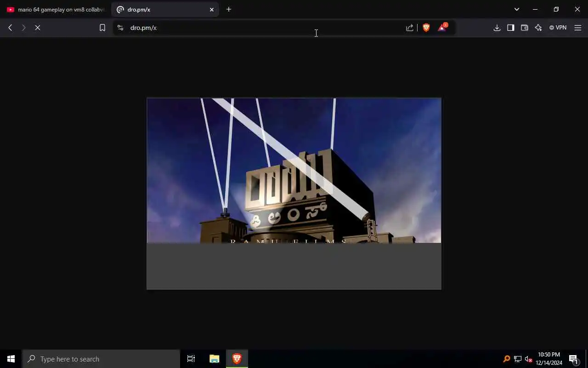Open the orange magnifier tray icon
Viewport: 588px width, 368px height.
[507, 359]
